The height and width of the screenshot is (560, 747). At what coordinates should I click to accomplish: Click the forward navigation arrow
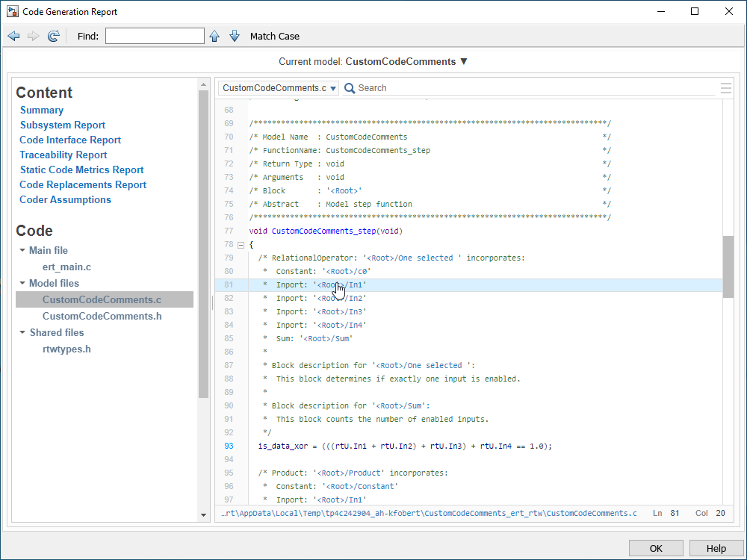coord(33,36)
